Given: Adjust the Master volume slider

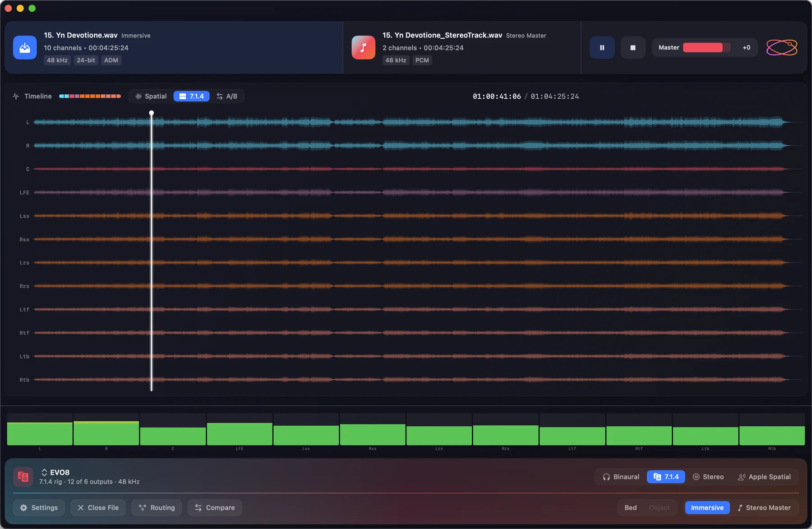Looking at the screenshot, I should tap(706, 47).
